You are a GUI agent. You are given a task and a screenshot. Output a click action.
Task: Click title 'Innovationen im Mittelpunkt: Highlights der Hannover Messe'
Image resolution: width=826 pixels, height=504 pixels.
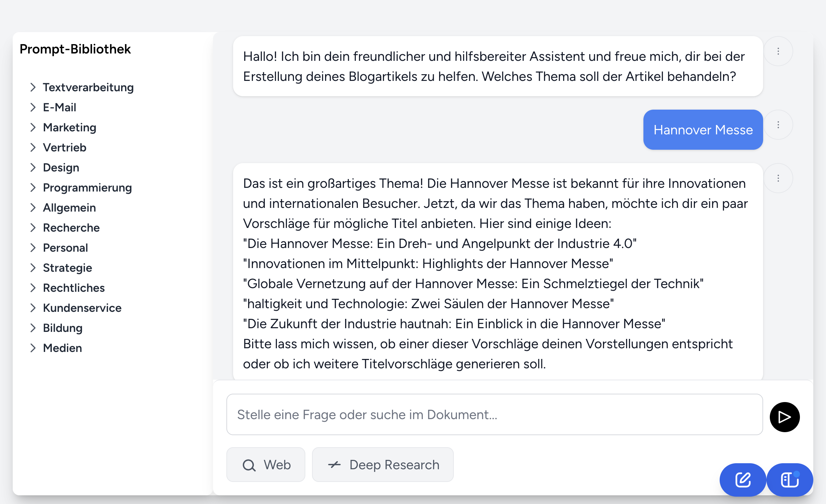(428, 264)
